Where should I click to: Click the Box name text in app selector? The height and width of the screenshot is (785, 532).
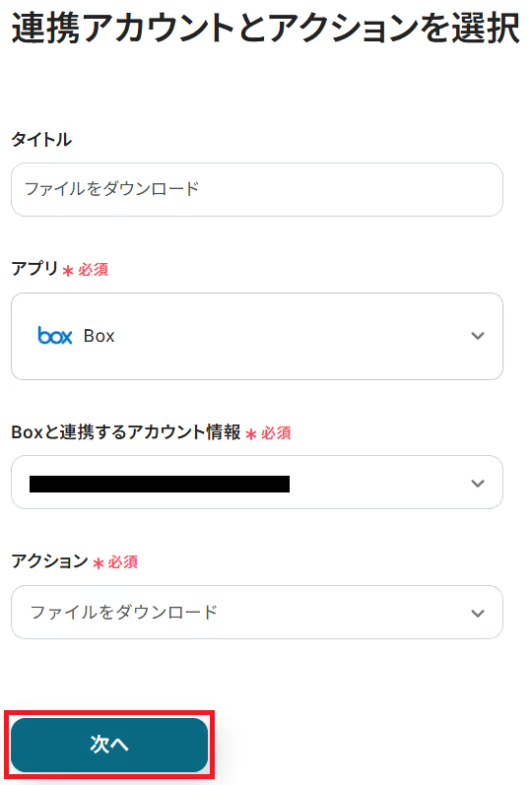tap(100, 336)
